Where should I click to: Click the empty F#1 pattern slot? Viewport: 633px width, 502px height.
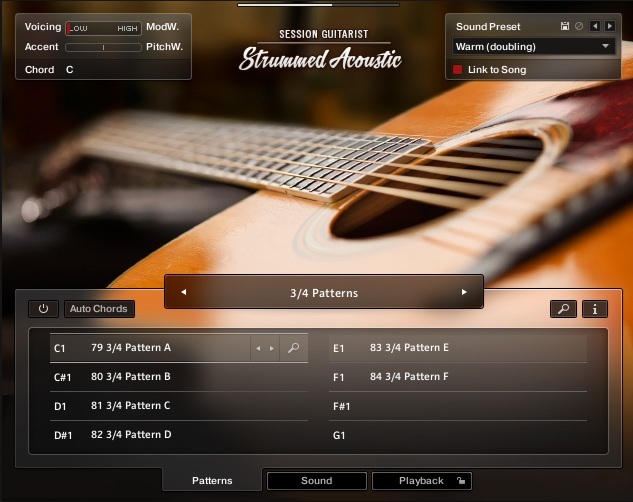[458, 406]
